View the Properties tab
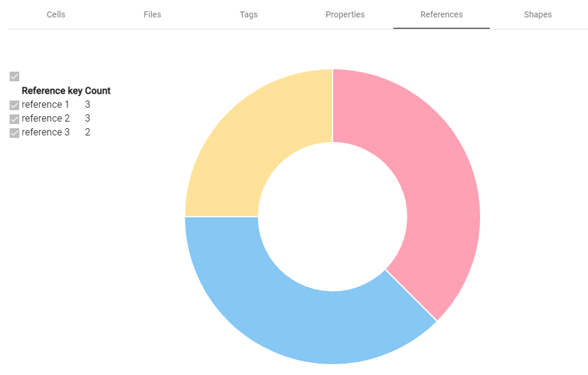Viewport: 588px width, 375px height. coord(345,14)
